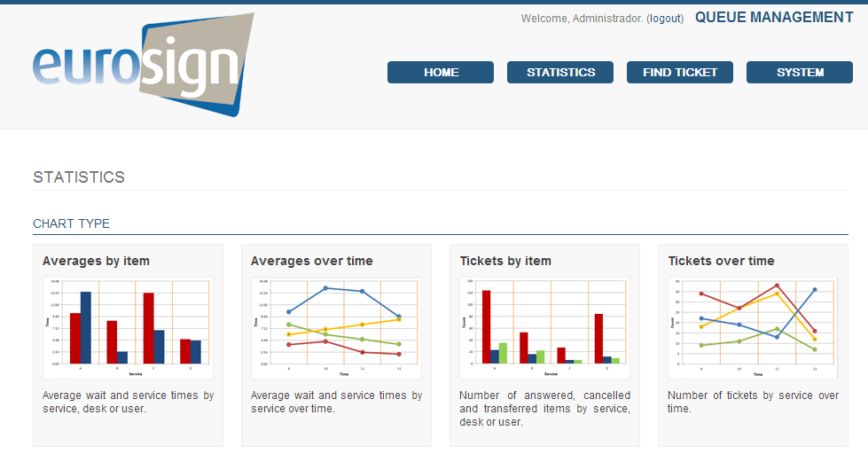Screen dimensions: 868x462
Task: Click the Tickets by item description text
Action: (x=544, y=408)
